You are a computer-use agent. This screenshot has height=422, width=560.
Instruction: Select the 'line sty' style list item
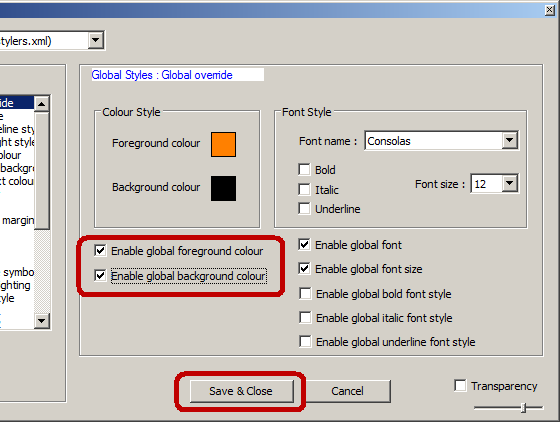[x=17, y=129]
